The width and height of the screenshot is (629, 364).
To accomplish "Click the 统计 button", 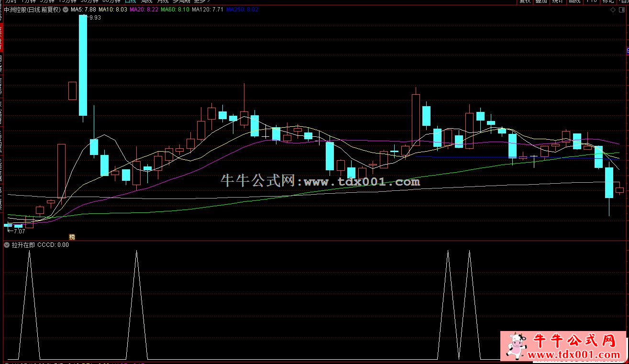I will click(557, 2).
